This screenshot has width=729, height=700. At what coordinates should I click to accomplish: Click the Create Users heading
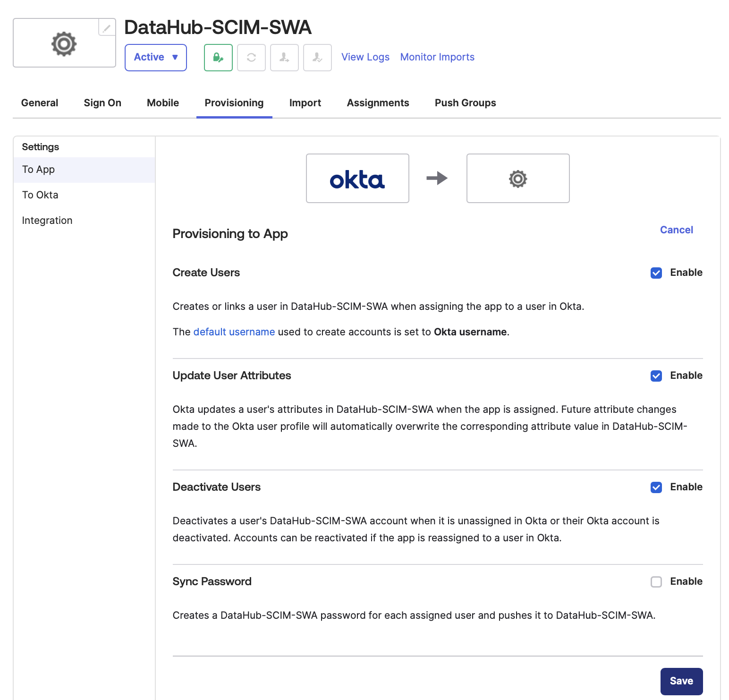(x=206, y=273)
